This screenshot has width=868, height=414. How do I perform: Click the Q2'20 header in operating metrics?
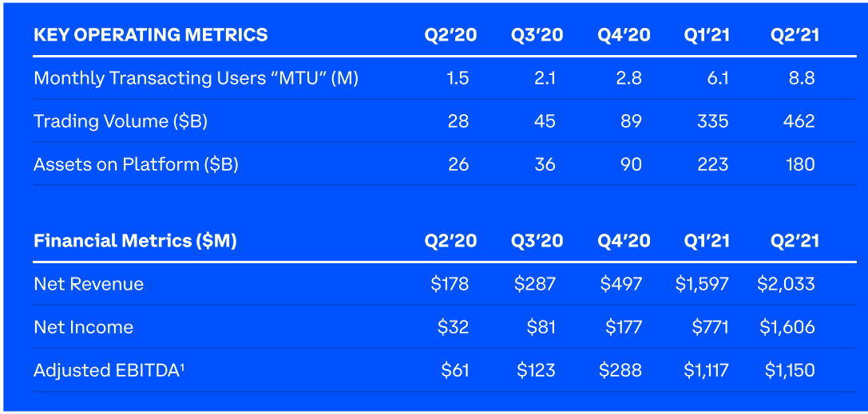point(450,35)
